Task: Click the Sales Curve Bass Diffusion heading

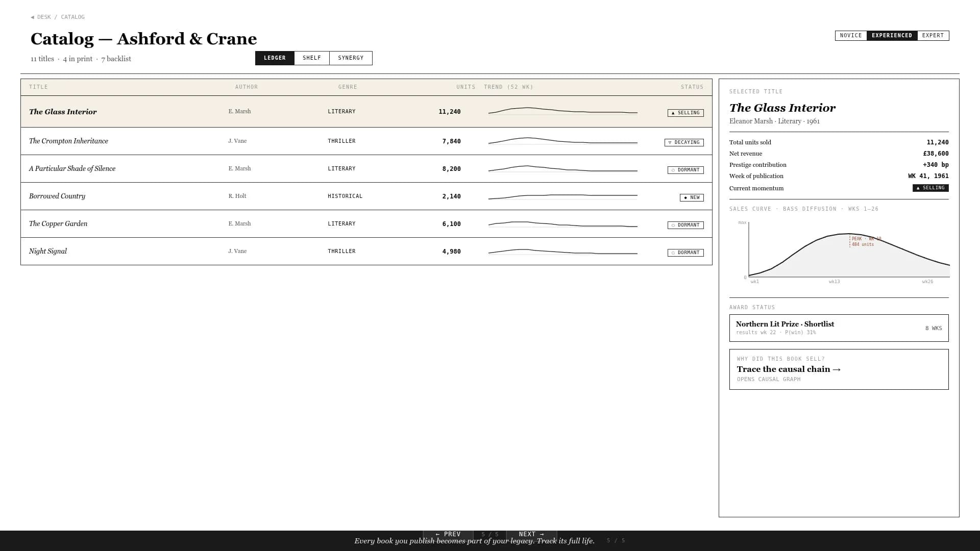Action: point(804,209)
